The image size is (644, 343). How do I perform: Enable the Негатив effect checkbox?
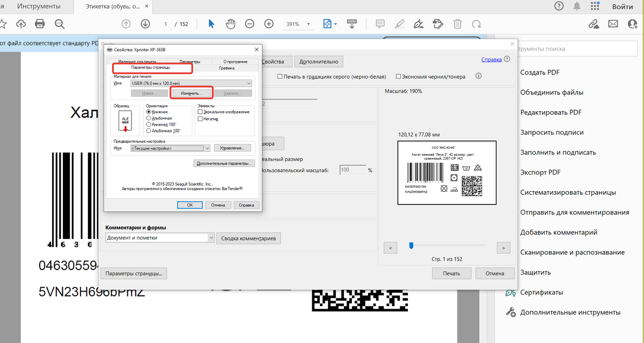(200, 119)
